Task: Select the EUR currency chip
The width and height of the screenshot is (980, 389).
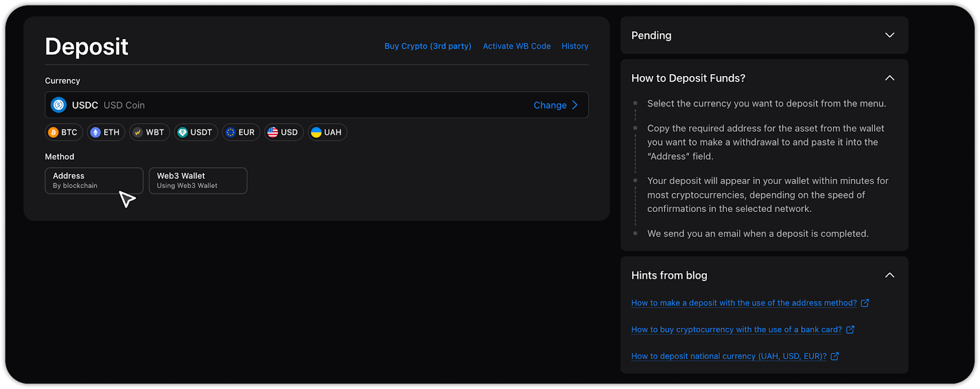Action: pyautogui.click(x=241, y=132)
